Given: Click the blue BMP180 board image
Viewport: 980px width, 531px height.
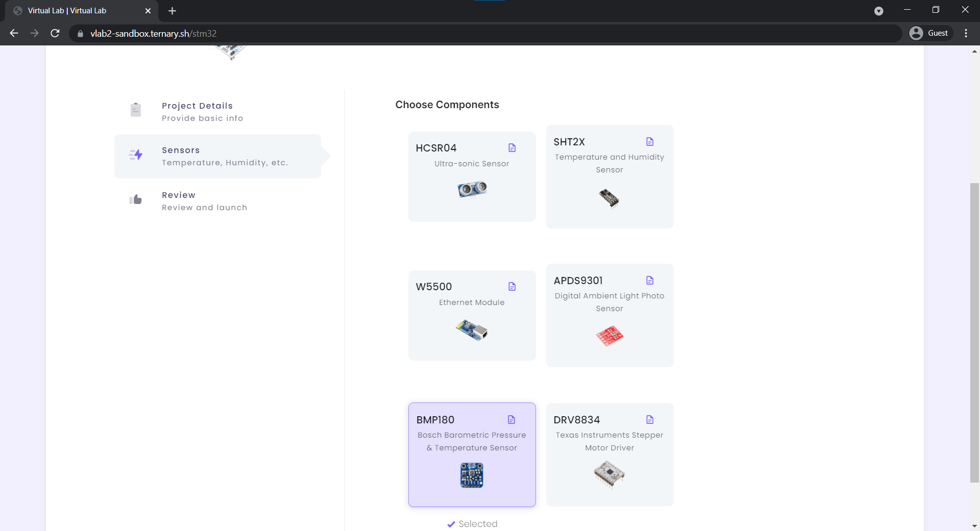Looking at the screenshot, I should [472, 475].
